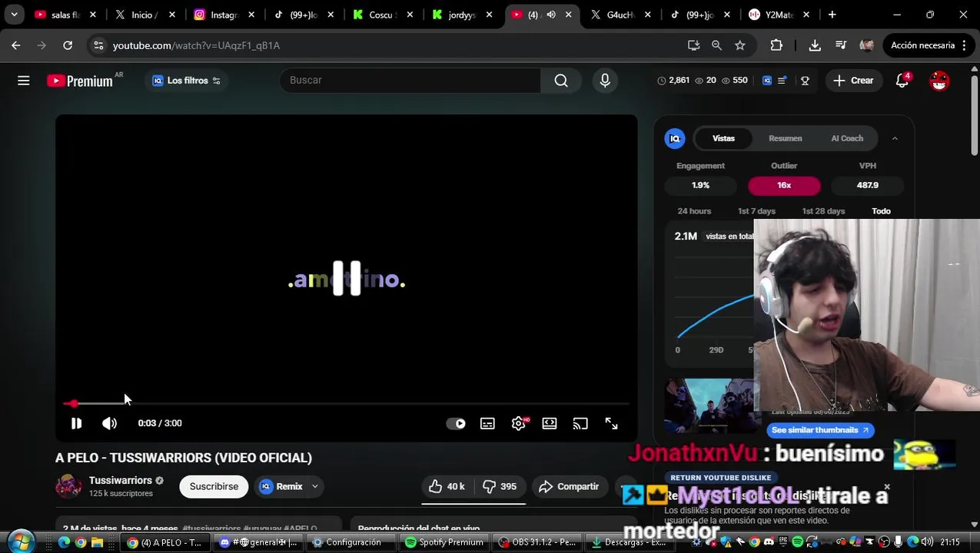The image size is (980, 553).
Task: Seek the video progress bar
Action: 346,403
